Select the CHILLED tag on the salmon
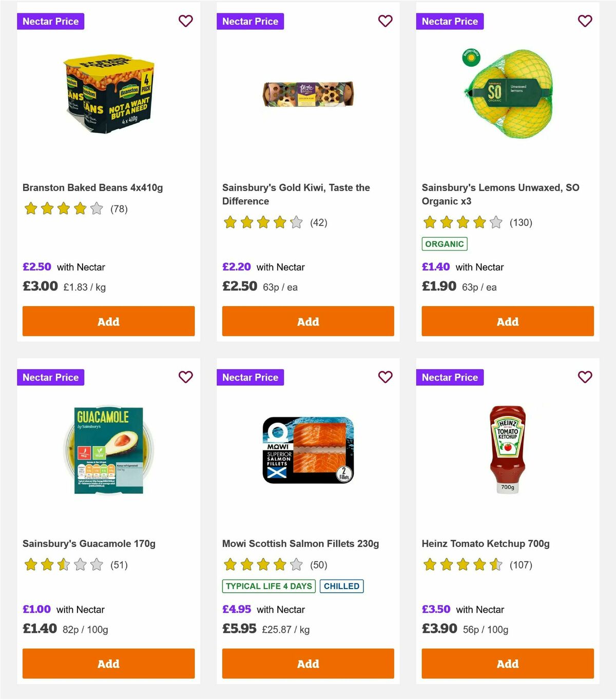Screen dimensions: 616x700 click(x=342, y=586)
